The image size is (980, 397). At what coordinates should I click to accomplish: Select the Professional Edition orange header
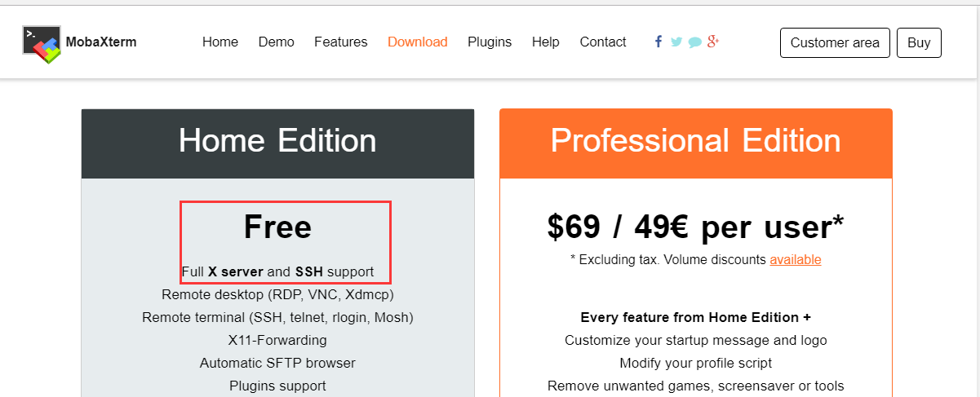pyautogui.click(x=696, y=143)
